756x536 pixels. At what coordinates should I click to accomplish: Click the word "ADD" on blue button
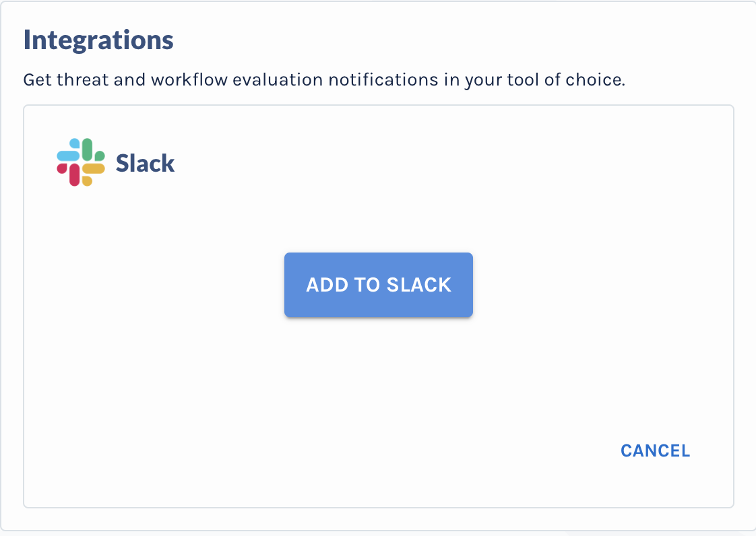tap(327, 285)
